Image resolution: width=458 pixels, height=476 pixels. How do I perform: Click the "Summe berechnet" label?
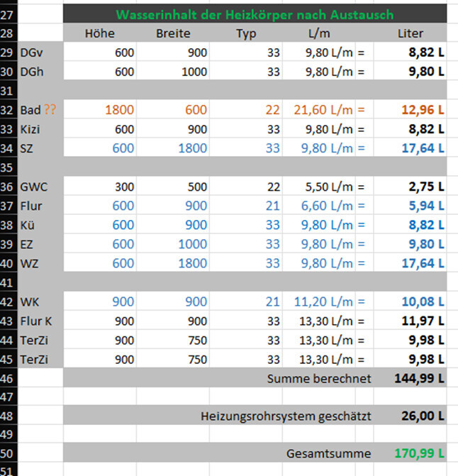(x=318, y=379)
